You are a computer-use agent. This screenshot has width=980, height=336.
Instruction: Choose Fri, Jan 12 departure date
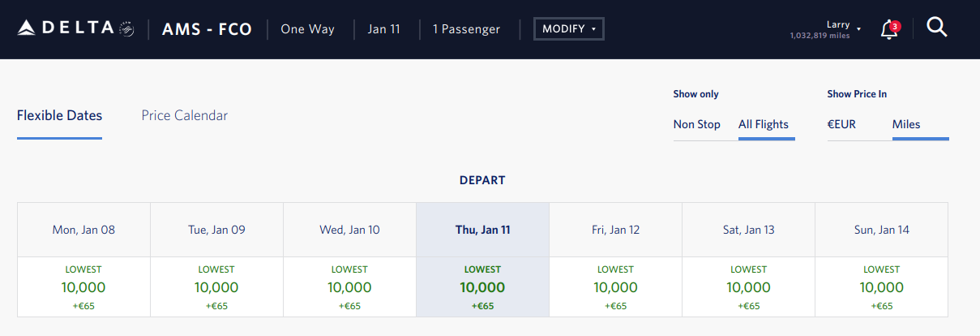click(615, 230)
